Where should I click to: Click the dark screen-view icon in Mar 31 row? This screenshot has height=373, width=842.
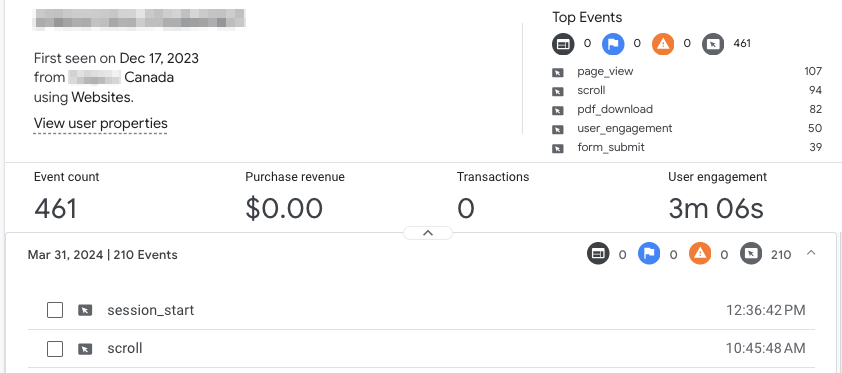click(598, 253)
